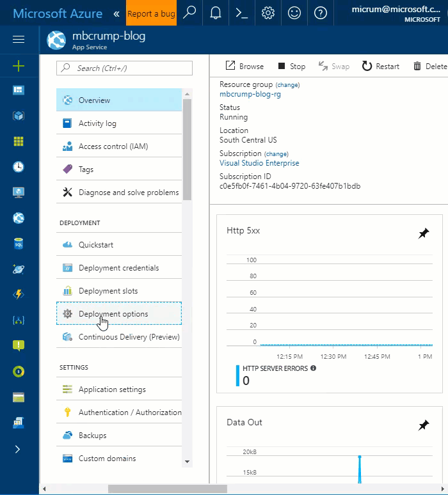The width and height of the screenshot is (448, 495).
Task: Click Swap in the toolbar
Action: tap(333, 67)
